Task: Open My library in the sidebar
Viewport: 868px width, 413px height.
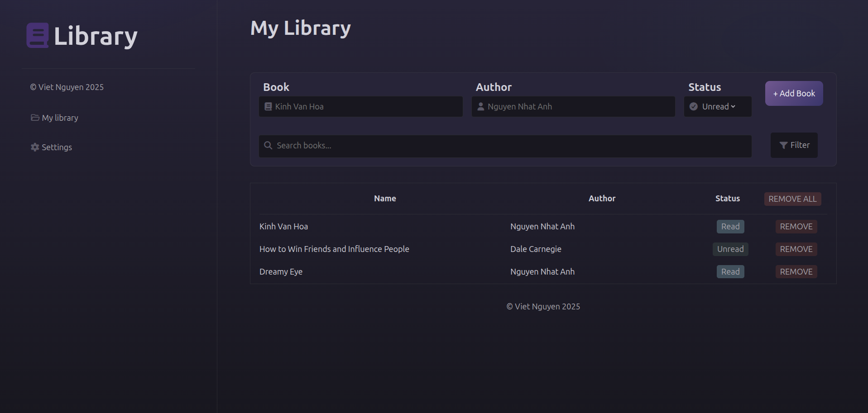Action: [x=60, y=118]
